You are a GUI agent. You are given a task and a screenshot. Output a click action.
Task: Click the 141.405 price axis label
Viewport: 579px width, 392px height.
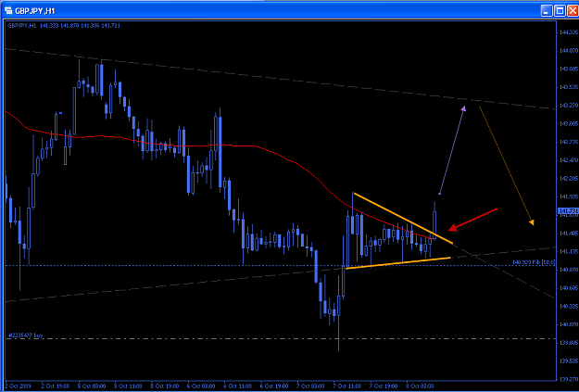(x=569, y=234)
